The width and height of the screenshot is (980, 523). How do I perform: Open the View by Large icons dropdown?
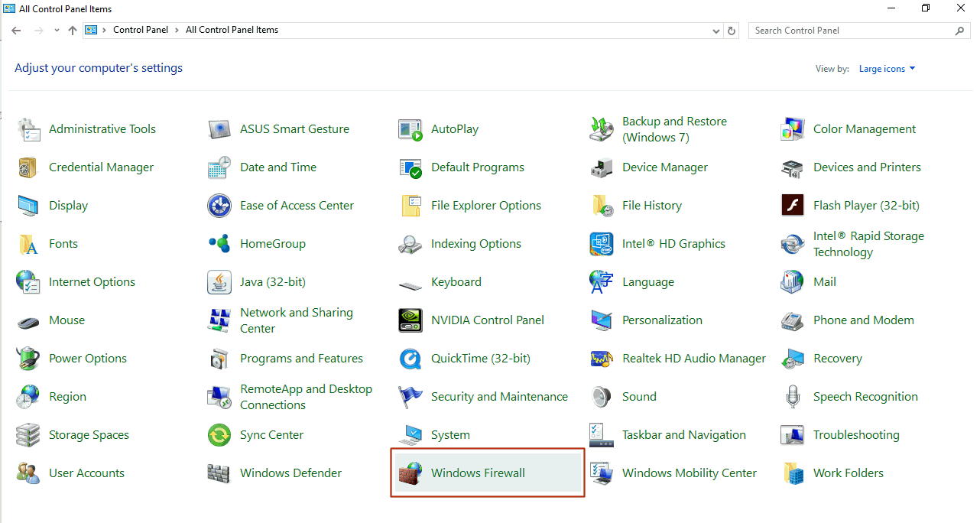pyautogui.click(x=887, y=69)
